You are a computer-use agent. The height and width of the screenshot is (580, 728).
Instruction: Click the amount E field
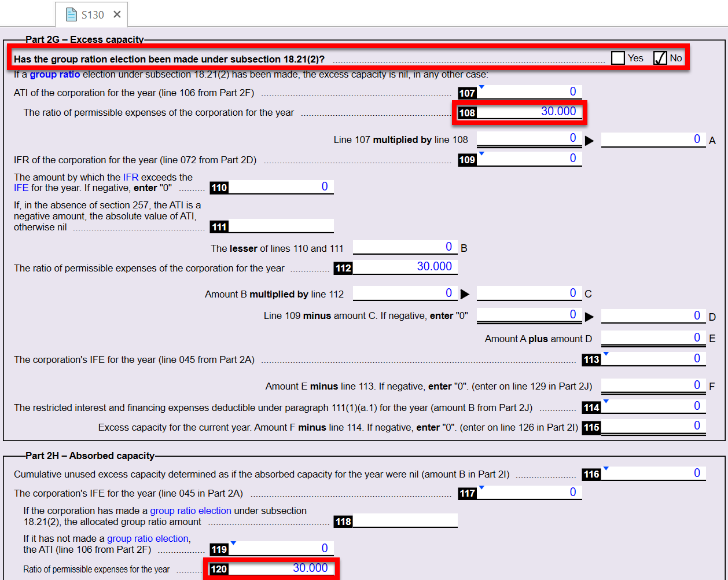tap(653, 338)
